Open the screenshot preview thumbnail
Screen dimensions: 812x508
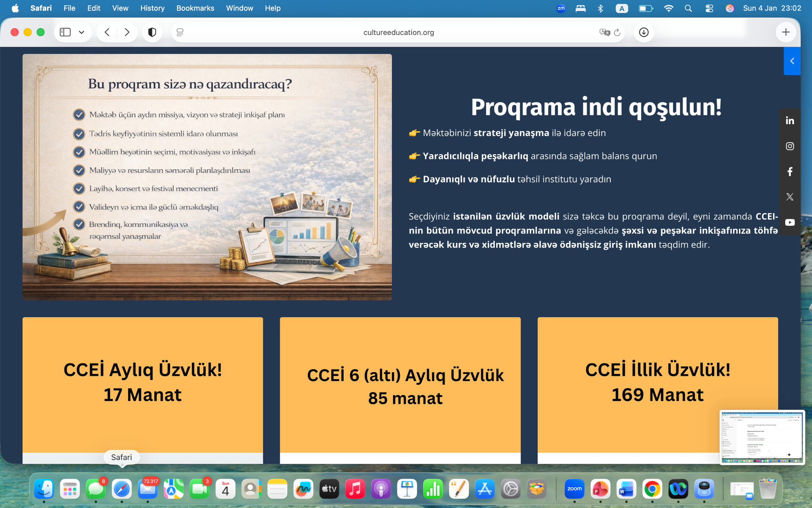pos(762,437)
